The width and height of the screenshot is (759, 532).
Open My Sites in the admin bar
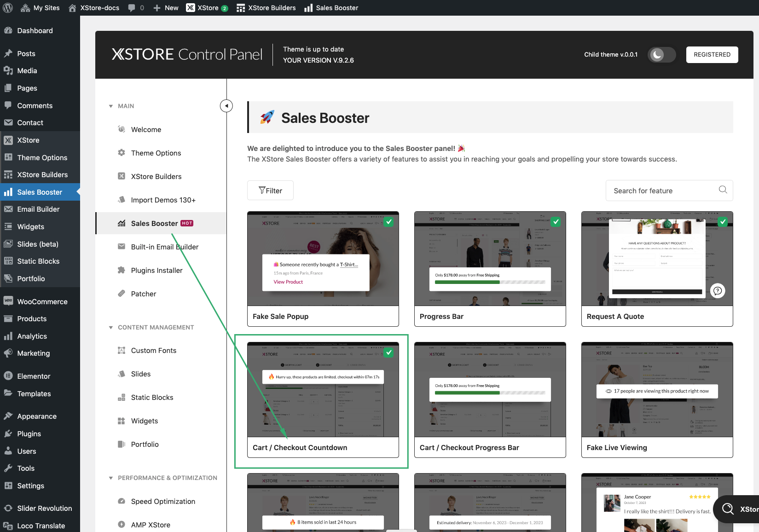click(x=41, y=8)
